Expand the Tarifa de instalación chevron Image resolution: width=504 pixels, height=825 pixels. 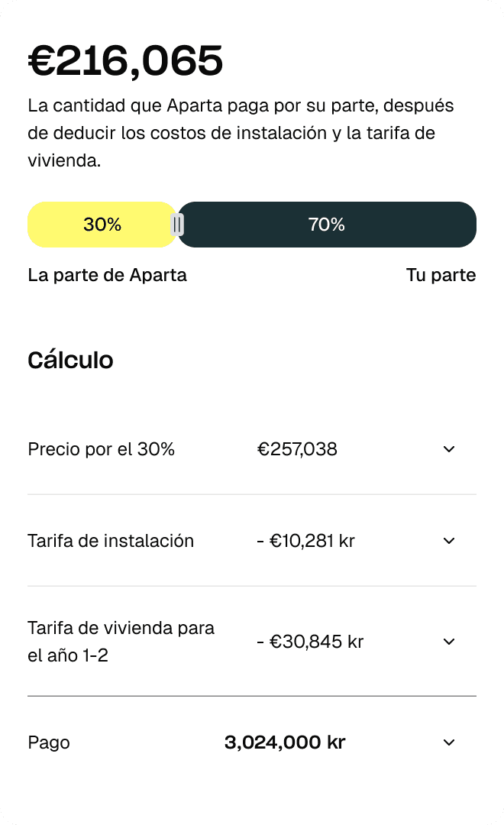tap(449, 541)
